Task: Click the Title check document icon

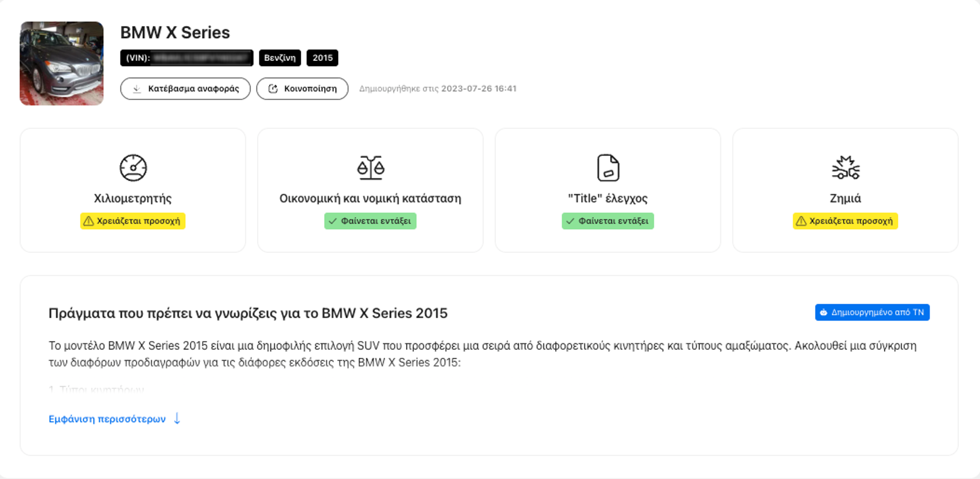Action: coord(608,167)
